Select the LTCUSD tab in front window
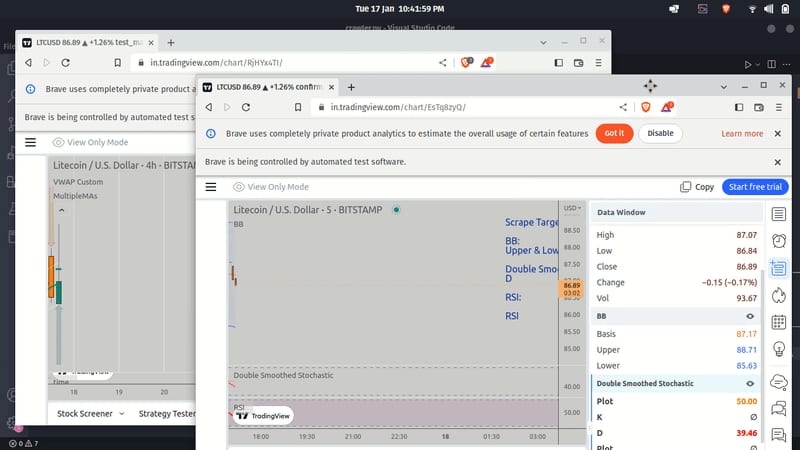The width and height of the screenshot is (800, 450). (x=269, y=87)
